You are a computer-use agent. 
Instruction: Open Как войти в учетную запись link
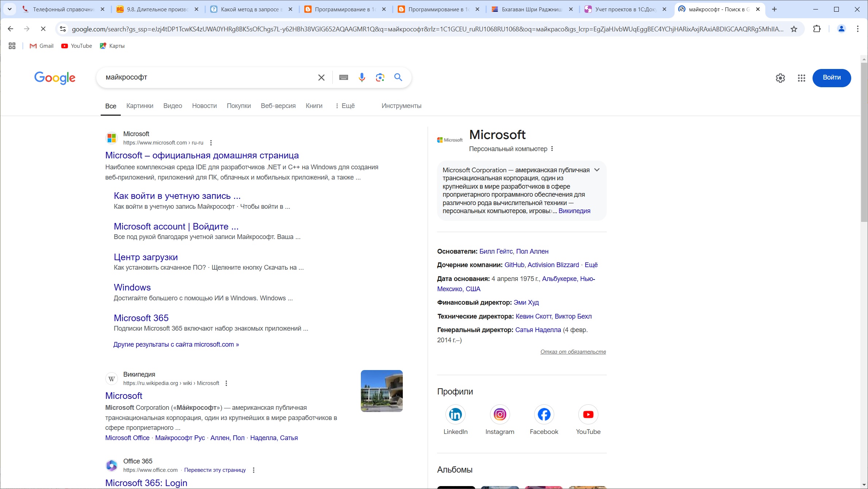coord(177,196)
